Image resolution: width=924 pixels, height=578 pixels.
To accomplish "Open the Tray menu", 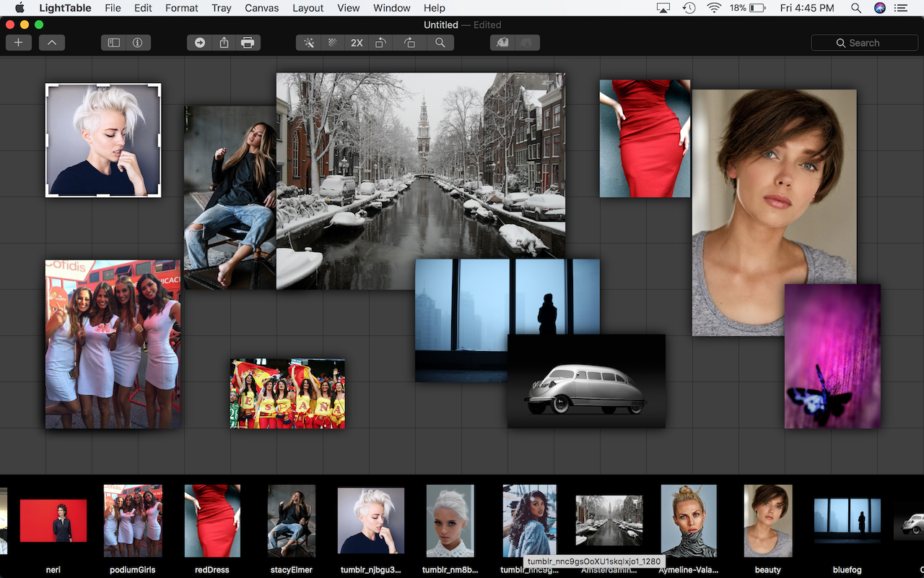I will click(x=222, y=8).
